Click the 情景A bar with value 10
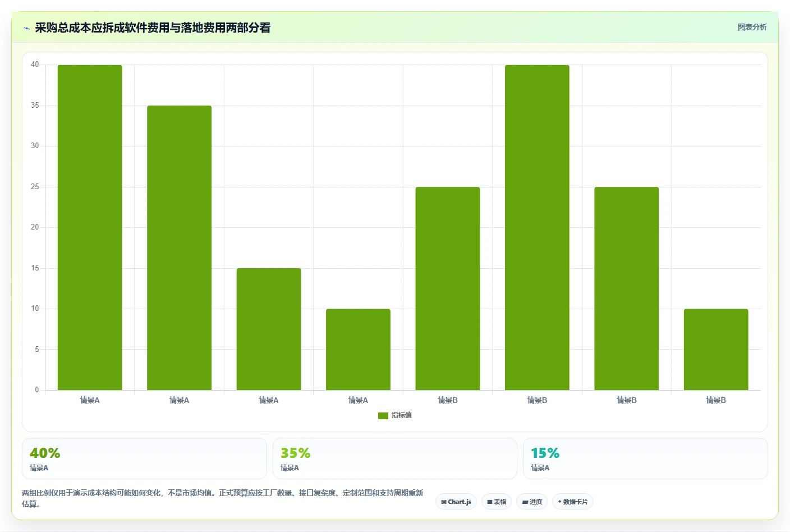This screenshot has height=532, width=790. tap(358, 349)
